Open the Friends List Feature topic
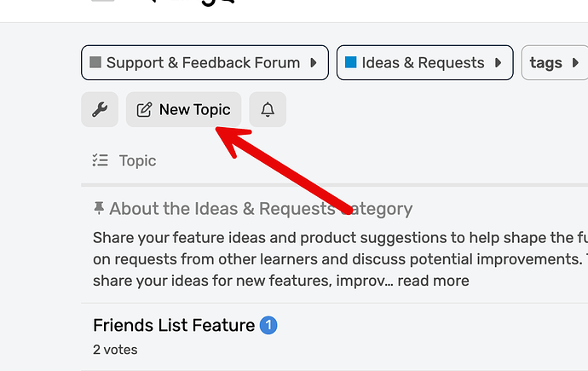This screenshot has height=371, width=588. click(173, 325)
